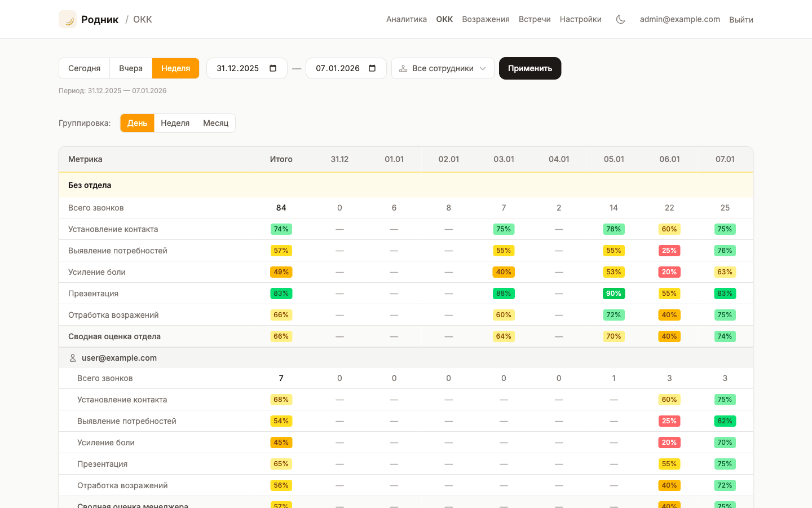Expand the Все сотрудники dropdown

pos(443,68)
